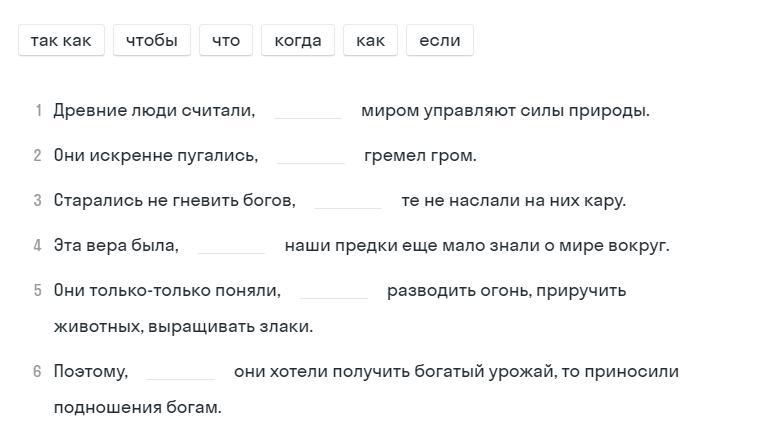Click the blank in sentence 3 after 'богов'
Viewport: 763px width, 443px height.
[348, 201]
